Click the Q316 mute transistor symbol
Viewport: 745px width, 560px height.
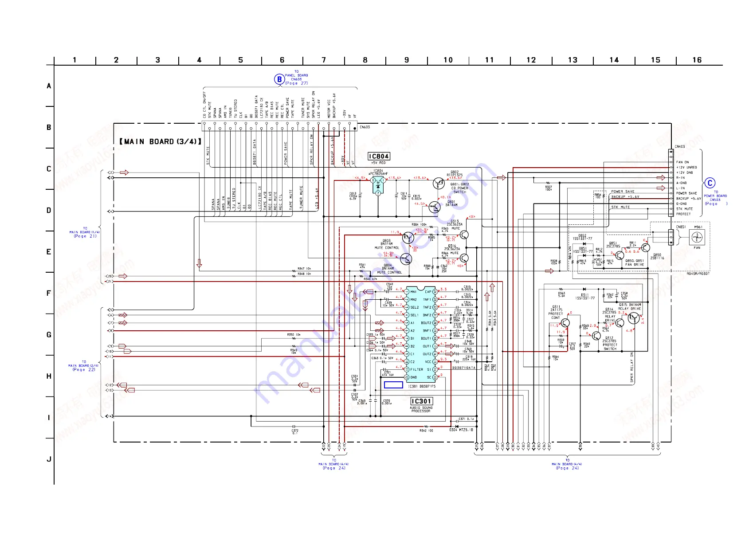tap(464, 258)
